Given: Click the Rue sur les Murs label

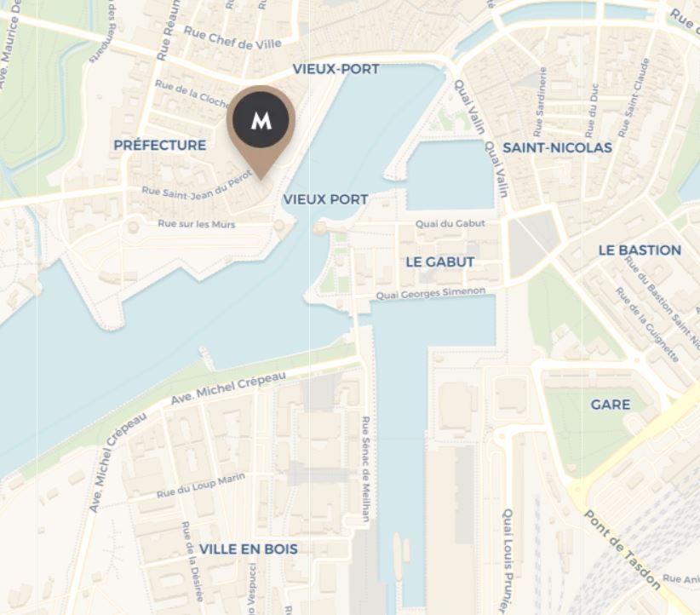Looking at the screenshot, I should (197, 224).
